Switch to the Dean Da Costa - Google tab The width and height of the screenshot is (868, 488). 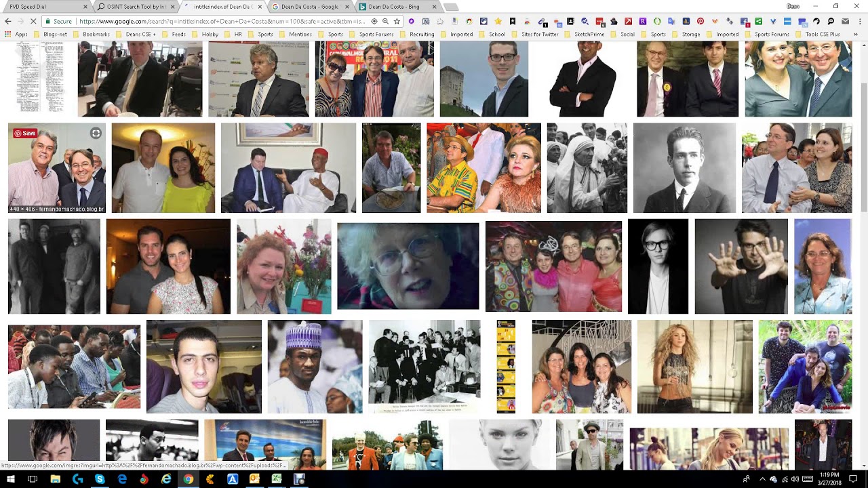pyautogui.click(x=310, y=6)
